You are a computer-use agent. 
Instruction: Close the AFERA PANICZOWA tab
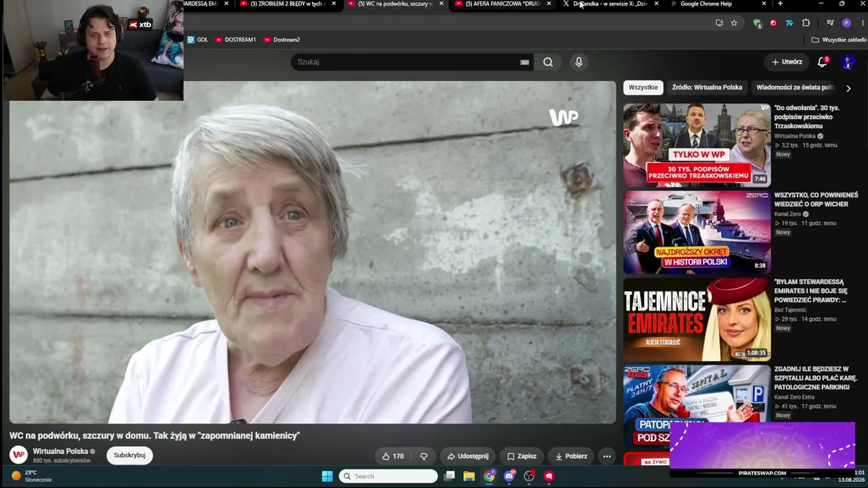point(549,4)
